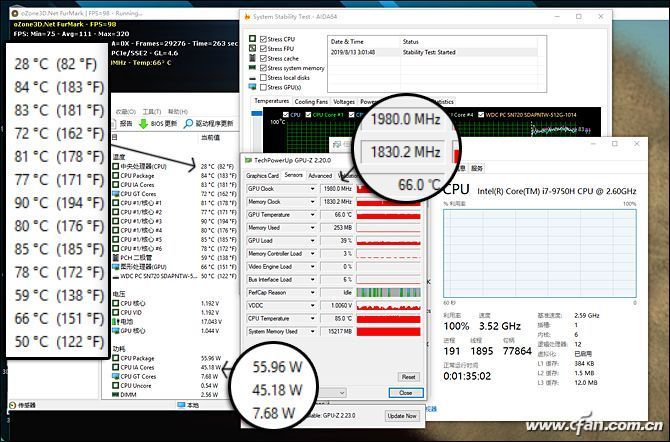Viewport: 670px width, 442px height.
Task: Enable Stress GPU(s) checkbox
Action: tap(264, 87)
